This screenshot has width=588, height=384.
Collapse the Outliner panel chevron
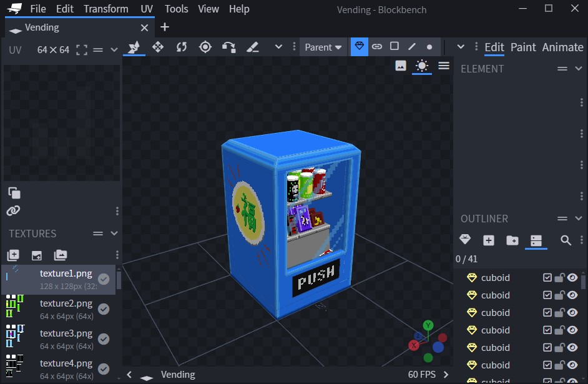[579, 219]
